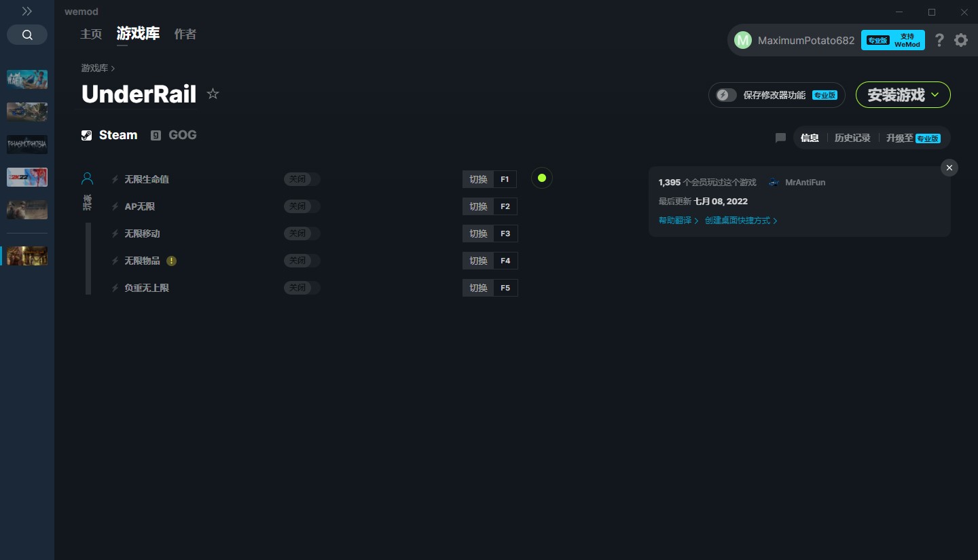
Task: Click the green status dot indicator
Action: point(542,178)
